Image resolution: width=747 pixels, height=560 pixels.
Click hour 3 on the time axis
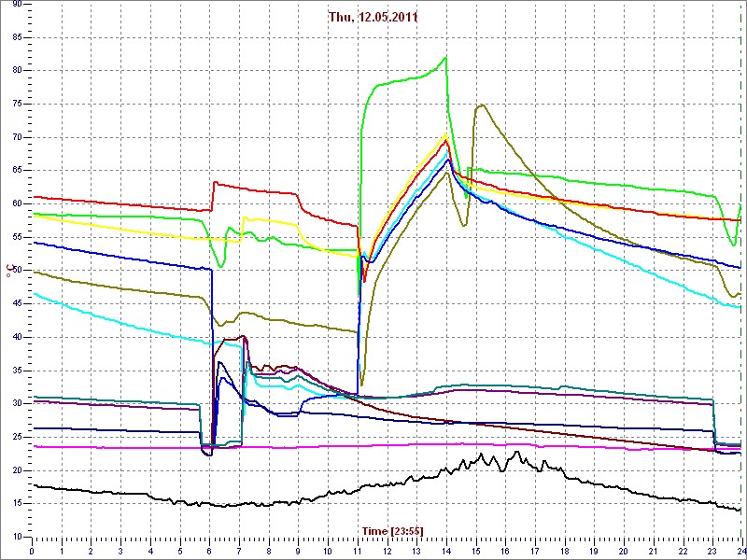pyautogui.click(x=120, y=551)
